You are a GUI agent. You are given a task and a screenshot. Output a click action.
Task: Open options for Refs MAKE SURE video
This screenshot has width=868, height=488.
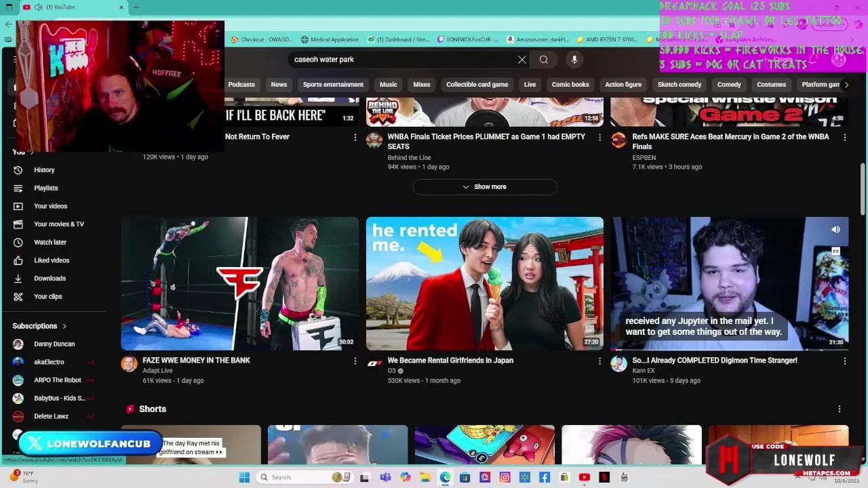[x=844, y=137]
